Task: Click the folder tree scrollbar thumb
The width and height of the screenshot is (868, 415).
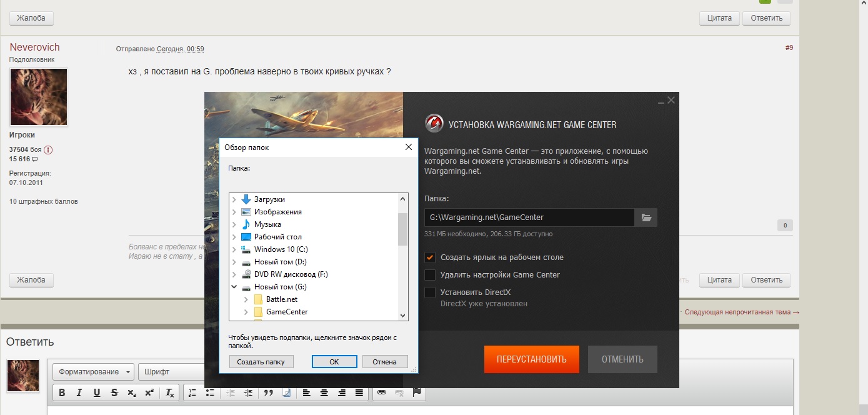Action: [402, 229]
